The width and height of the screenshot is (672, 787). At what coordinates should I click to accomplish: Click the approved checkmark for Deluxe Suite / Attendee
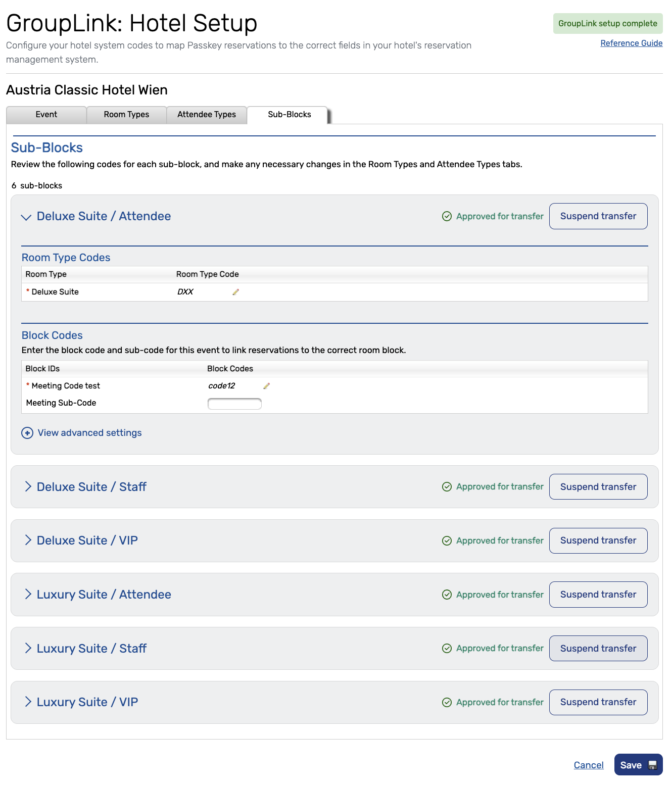tap(447, 216)
